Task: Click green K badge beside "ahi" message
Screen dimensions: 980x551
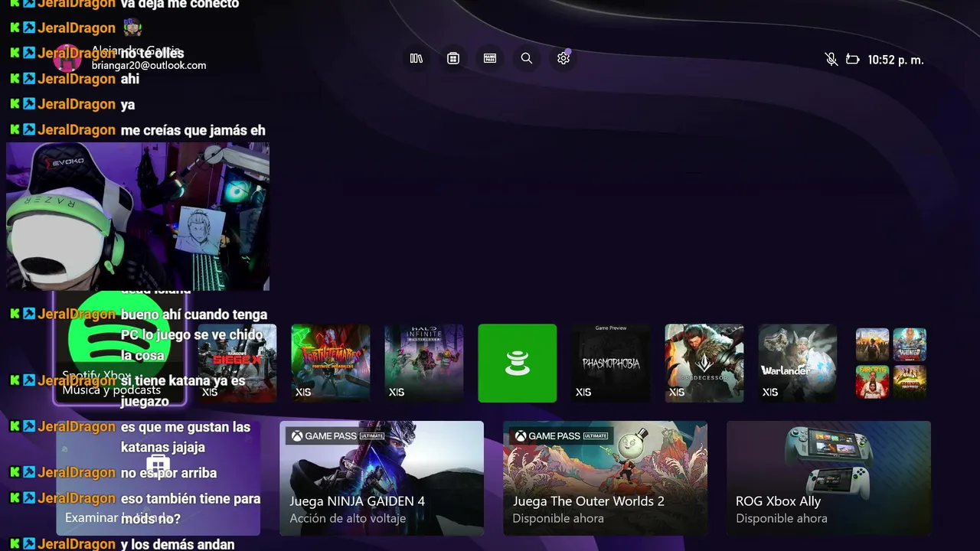Action: click(x=15, y=78)
